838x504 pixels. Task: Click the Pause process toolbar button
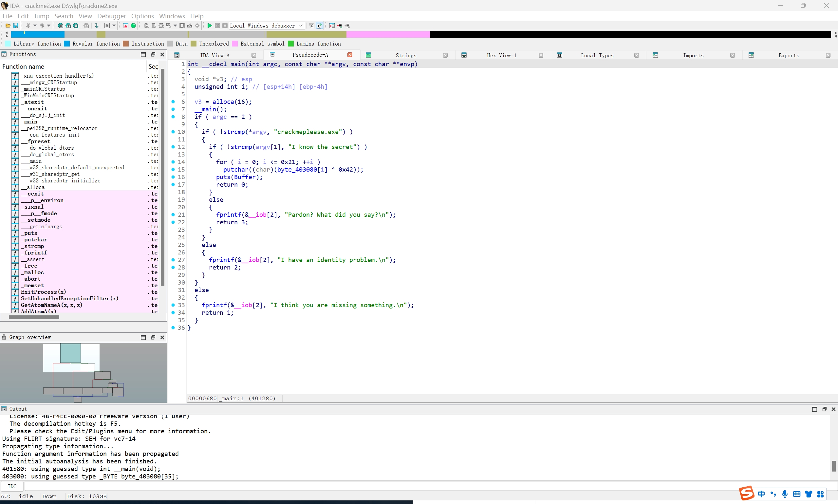pos(217,26)
